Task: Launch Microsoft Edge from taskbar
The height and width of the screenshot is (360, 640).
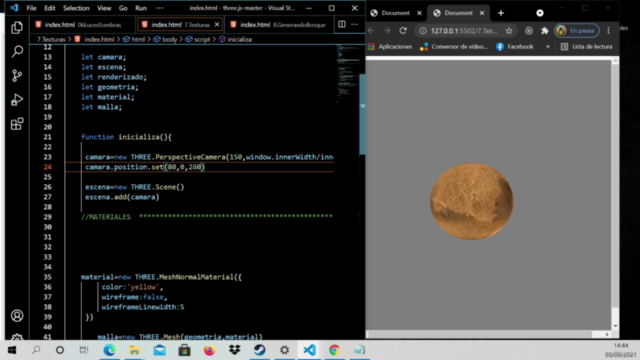Action: [x=109, y=350]
